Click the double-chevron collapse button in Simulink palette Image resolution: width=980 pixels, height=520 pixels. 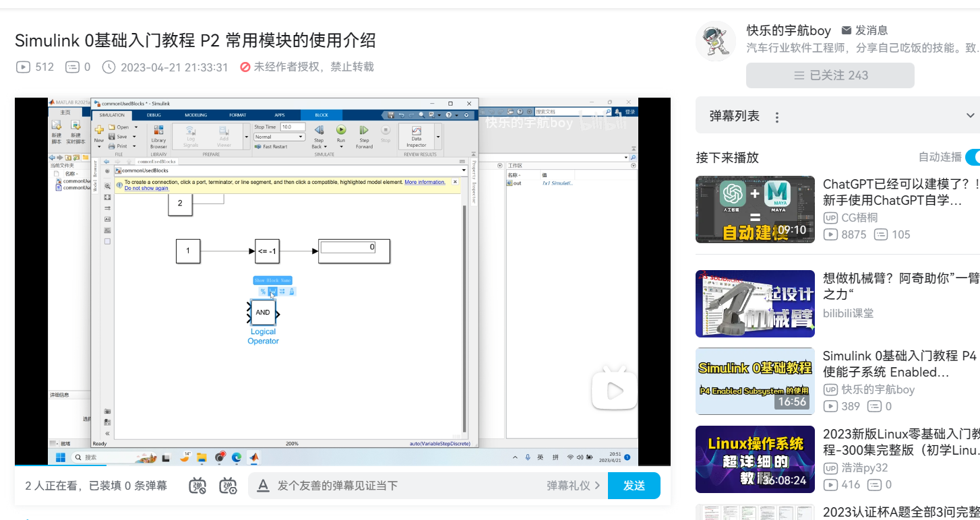tap(107, 434)
